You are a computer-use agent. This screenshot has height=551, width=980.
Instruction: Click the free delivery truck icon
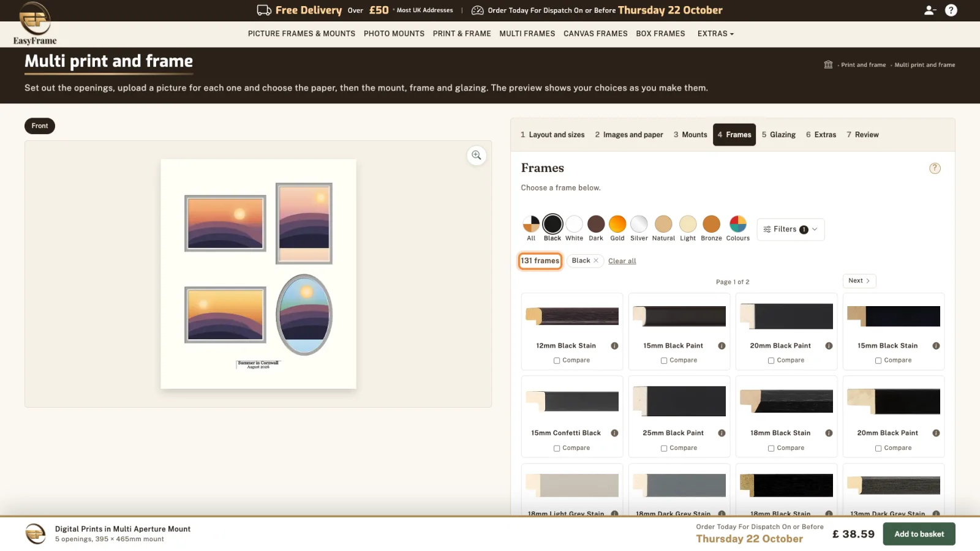click(x=264, y=10)
